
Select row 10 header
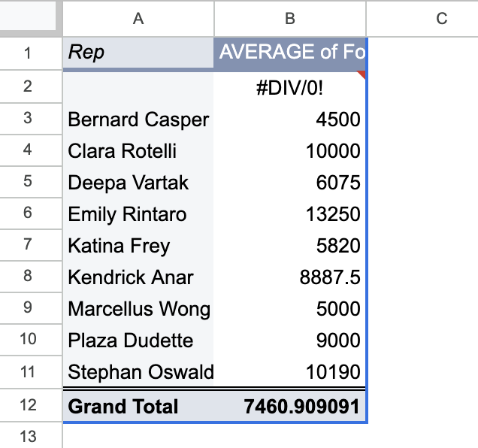click(x=31, y=340)
